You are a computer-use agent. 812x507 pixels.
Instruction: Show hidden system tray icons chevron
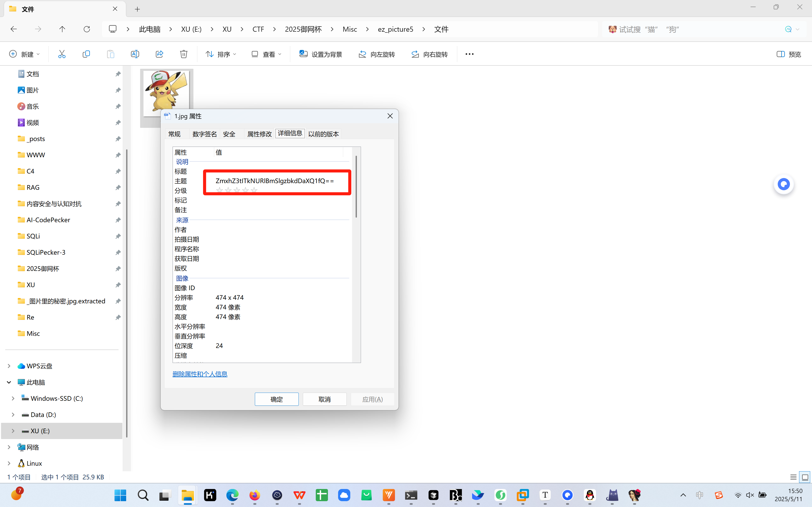pos(683,495)
